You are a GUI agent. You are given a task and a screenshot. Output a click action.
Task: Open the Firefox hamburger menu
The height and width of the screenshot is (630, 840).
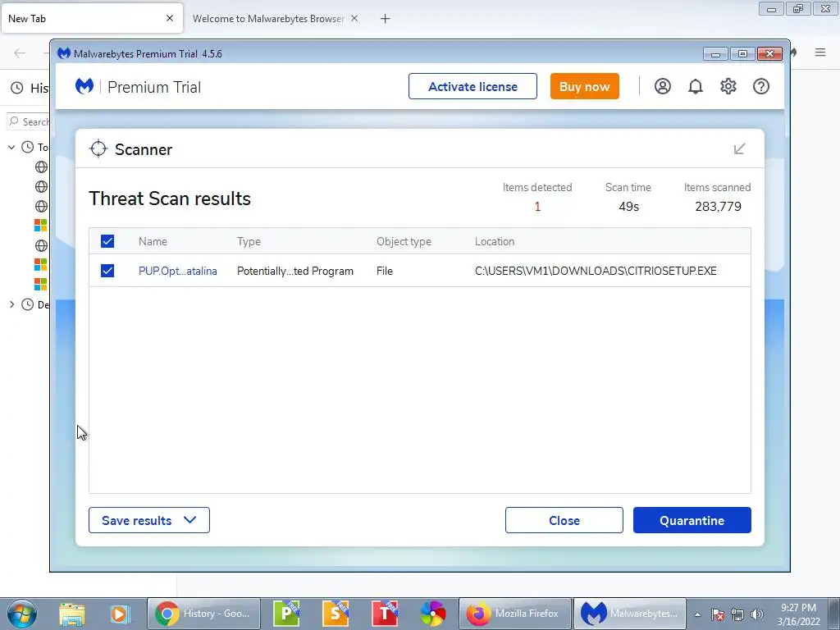tap(820, 52)
